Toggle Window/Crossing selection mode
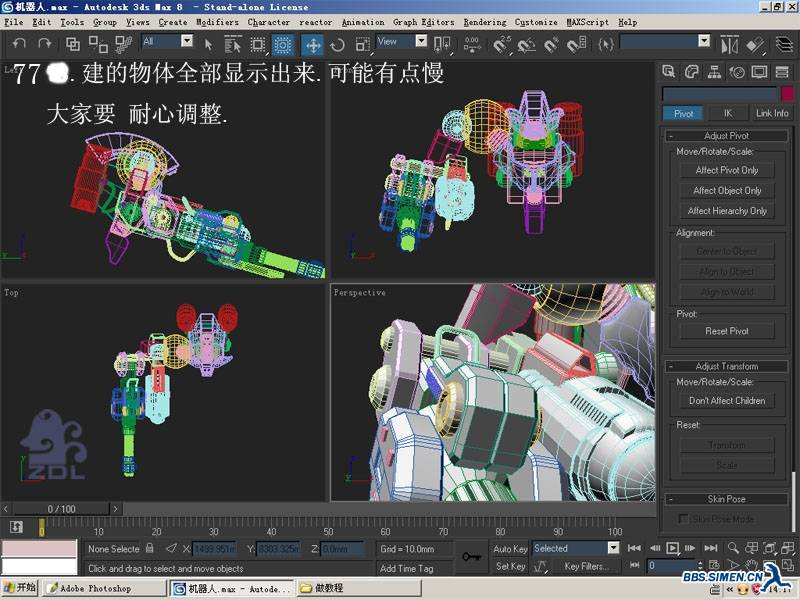 pos(282,45)
